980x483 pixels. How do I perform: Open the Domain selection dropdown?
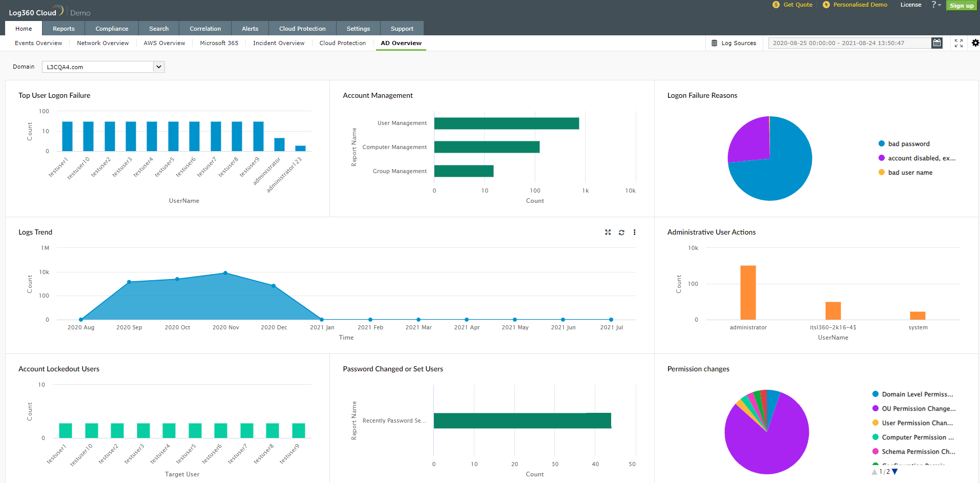click(159, 67)
